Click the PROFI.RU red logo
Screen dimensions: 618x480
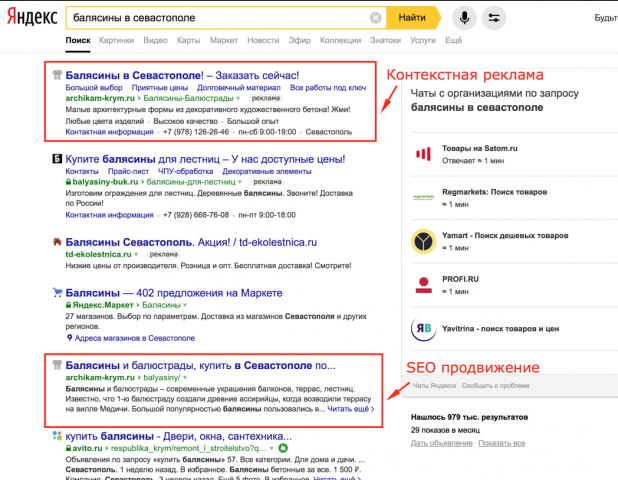[423, 285]
